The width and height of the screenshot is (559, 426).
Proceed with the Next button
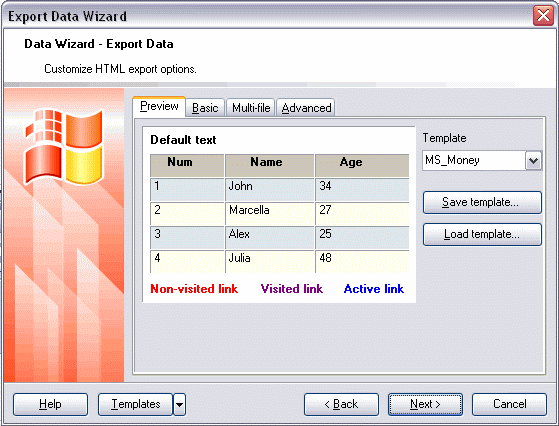(425, 404)
